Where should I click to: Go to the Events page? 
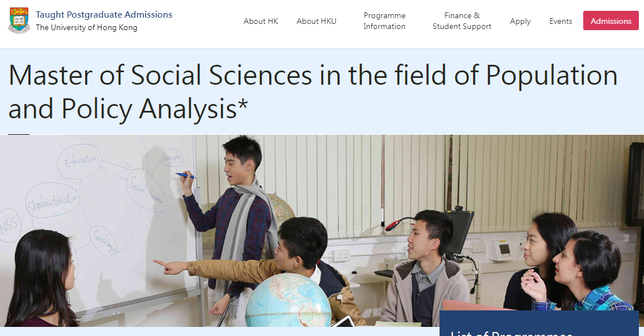point(561,21)
